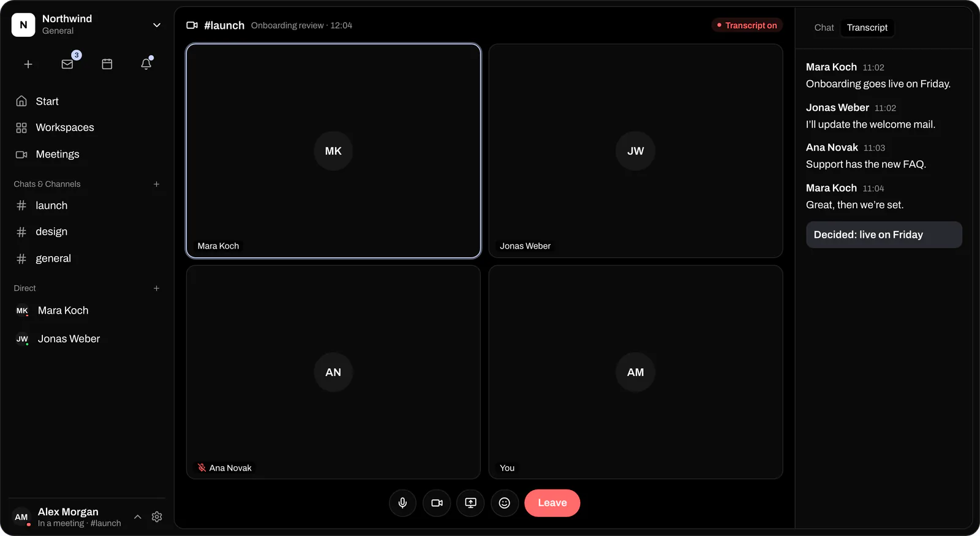Image resolution: width=980 pixels, height=536 pixels.
Task: Open direct chat with Mara Koch
Action: 87,311
